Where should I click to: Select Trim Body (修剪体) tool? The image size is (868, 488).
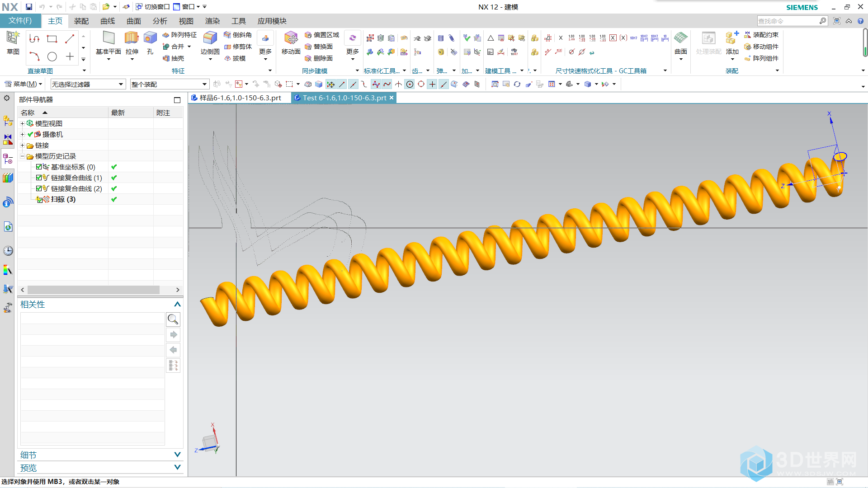[x=238, y=47]
